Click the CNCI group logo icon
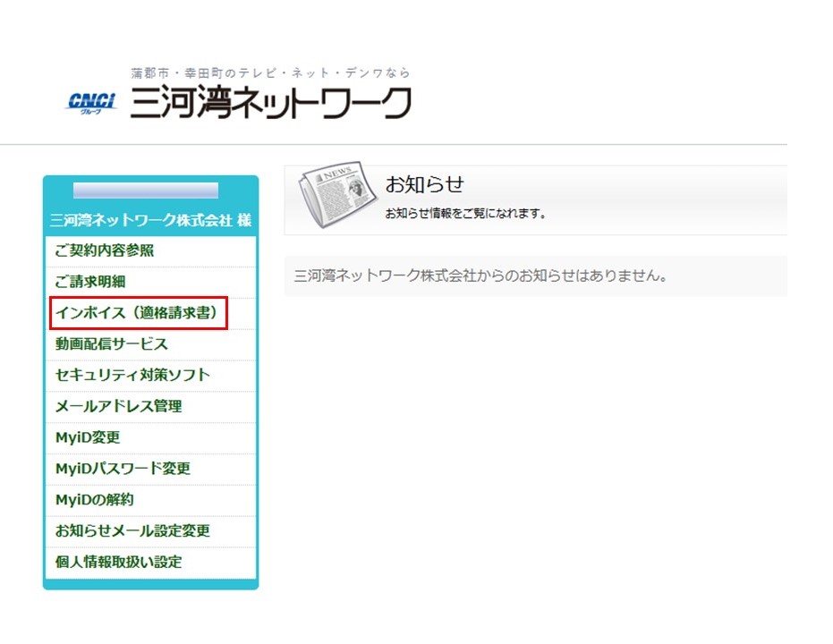 (91, 104)
